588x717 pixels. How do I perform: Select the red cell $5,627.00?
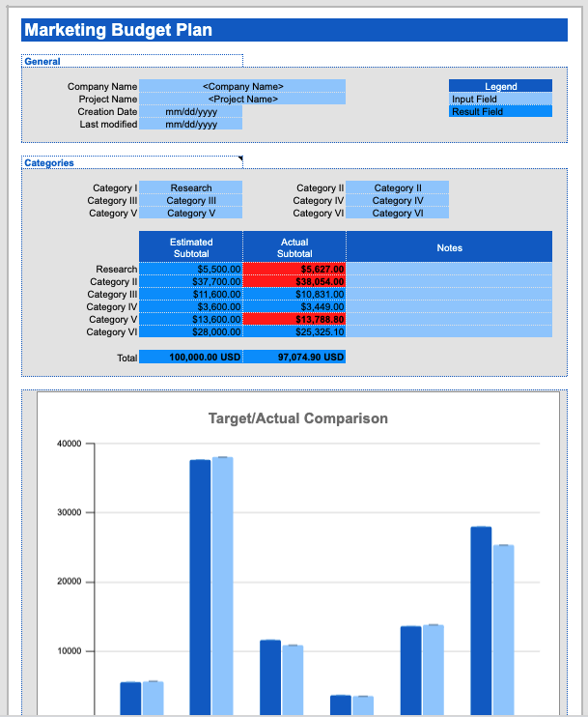coord(294,269)
